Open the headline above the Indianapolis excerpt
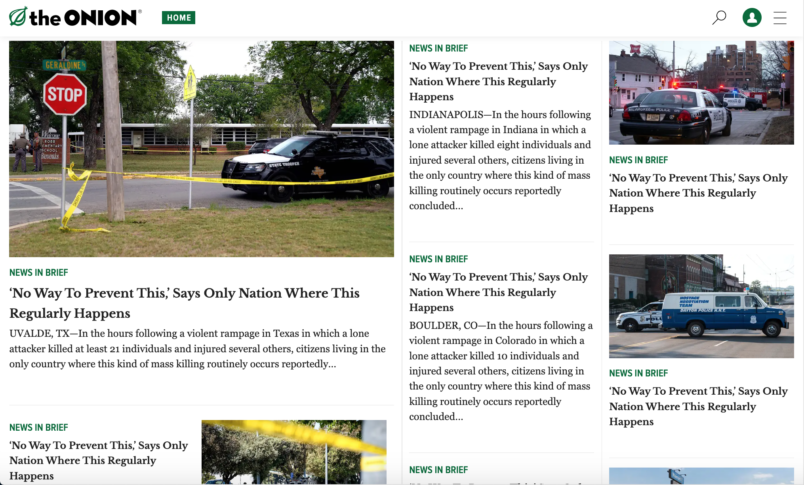Screen dimensions: 804x485 pos(498,81)
